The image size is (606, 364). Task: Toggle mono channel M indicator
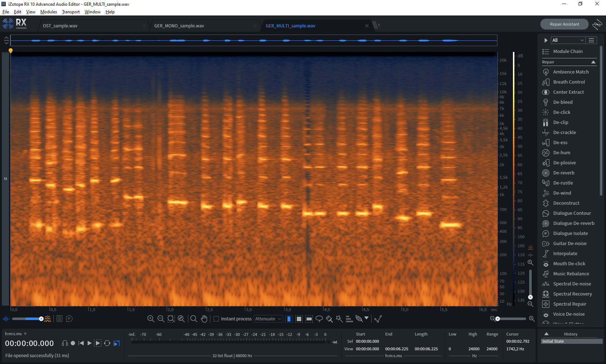(5, 179)
